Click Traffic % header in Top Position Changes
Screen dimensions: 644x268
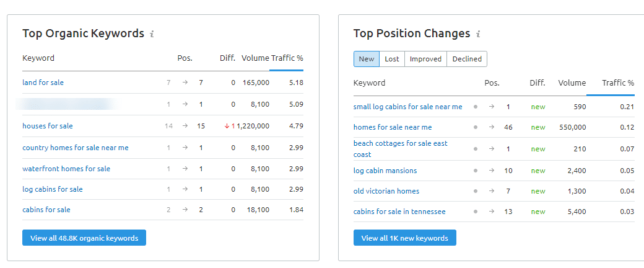(618, 83)
